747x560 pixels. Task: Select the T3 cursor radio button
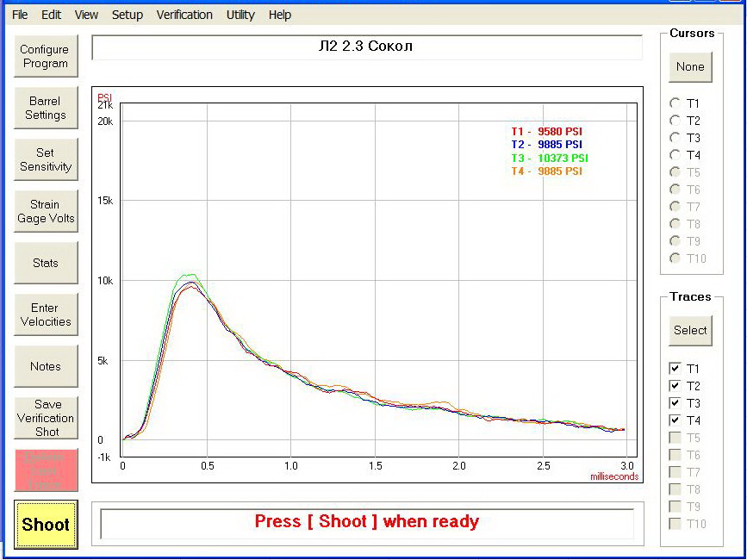[x=675, y=138]
